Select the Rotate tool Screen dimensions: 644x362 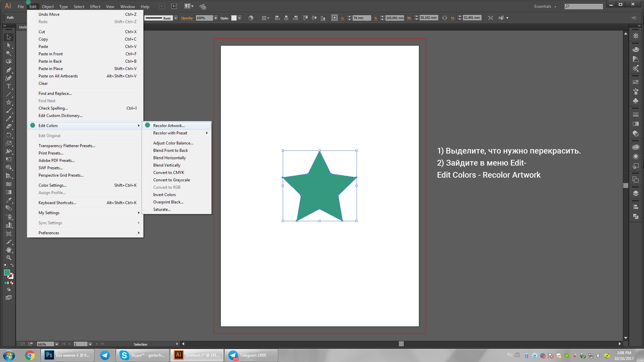pos(9,135)
